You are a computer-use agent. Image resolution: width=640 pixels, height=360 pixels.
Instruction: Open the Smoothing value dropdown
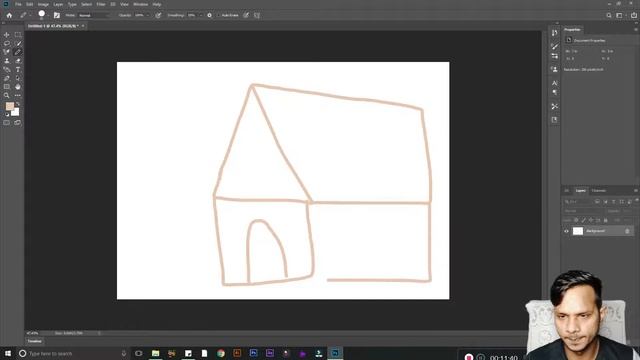click(200, 16)
